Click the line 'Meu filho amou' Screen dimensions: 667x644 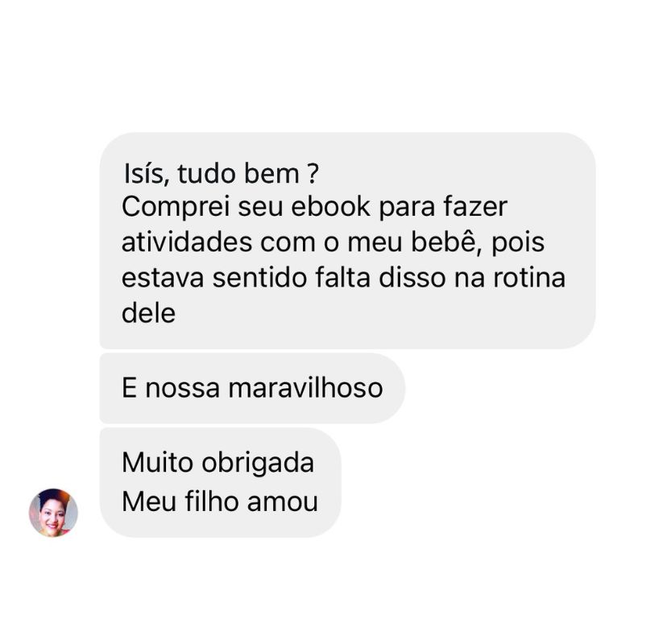(x=219, y=502)
